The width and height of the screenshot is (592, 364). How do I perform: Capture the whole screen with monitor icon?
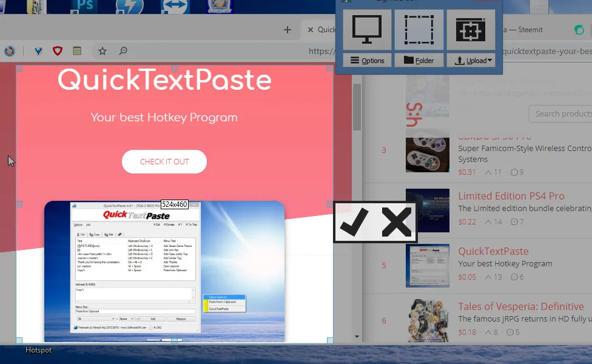point(366,30)
